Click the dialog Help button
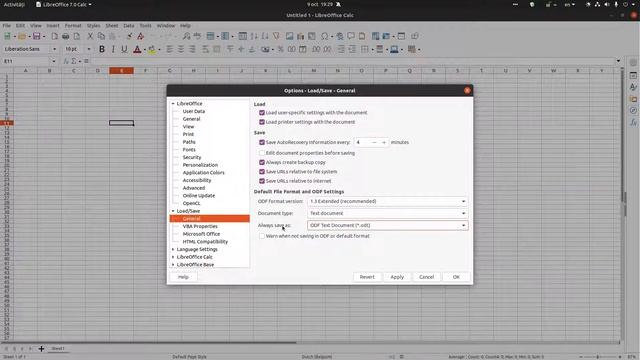The width and height of the screenshot is (640, 360). [x=183, y=277]
